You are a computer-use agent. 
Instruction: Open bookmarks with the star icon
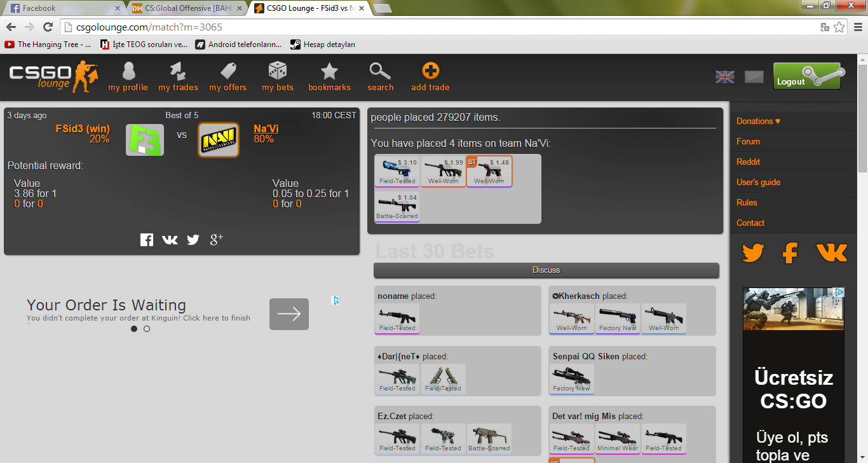coord(329,77)
